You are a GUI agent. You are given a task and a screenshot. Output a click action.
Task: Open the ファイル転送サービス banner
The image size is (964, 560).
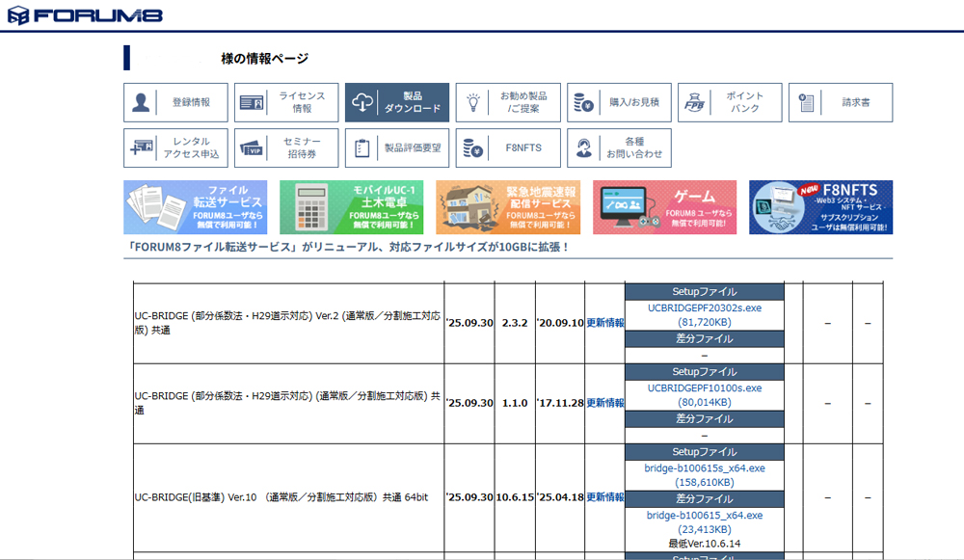[196, 207]
